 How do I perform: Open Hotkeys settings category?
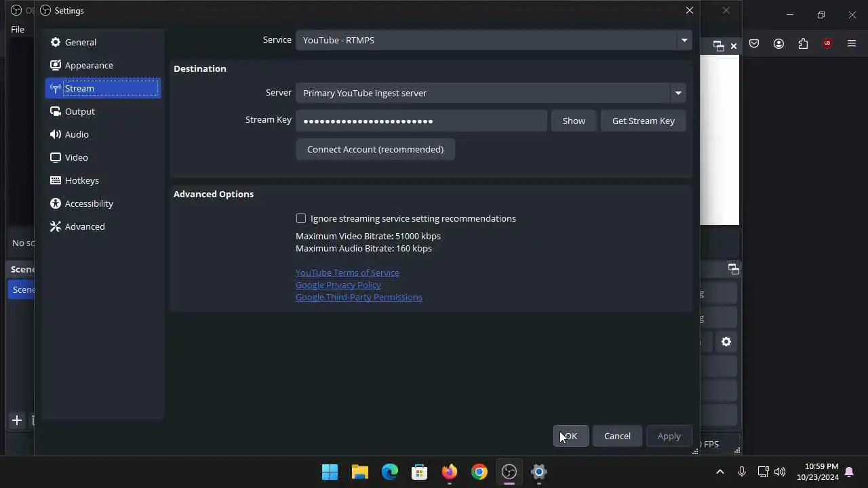coord(103,180)
